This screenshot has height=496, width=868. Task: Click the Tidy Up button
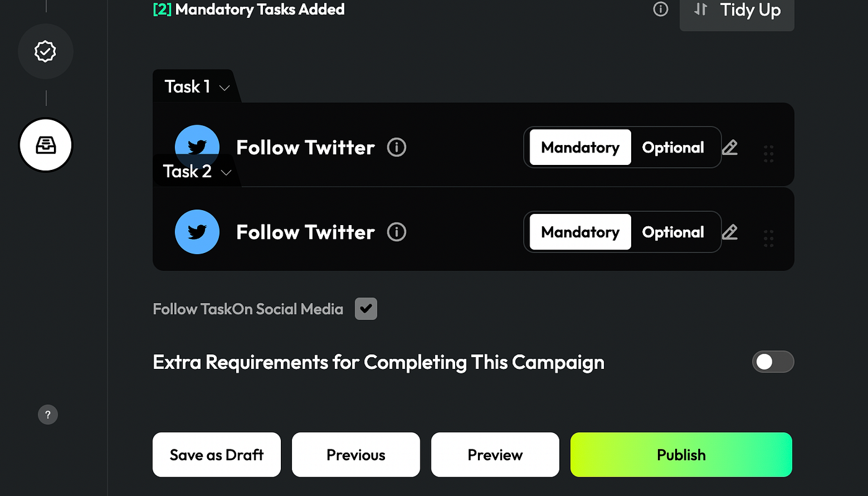click(x=737, y=11)
